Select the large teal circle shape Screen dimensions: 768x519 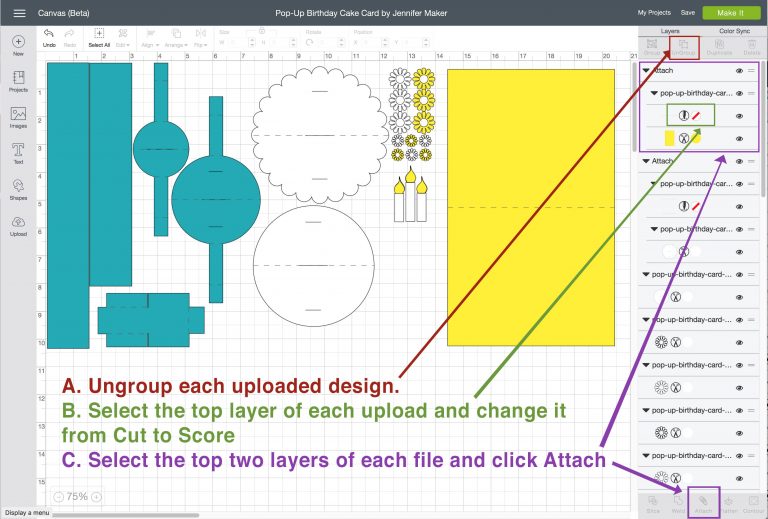(x=216, y=199)
